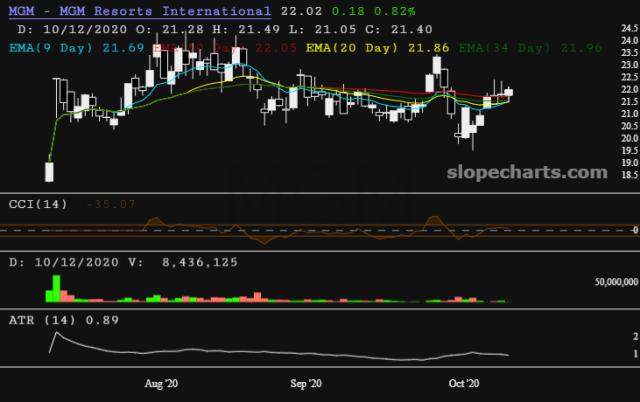Click the last candlestick on the price chart
Viewport: 640px width, 402px height.
tap(508, 92)
